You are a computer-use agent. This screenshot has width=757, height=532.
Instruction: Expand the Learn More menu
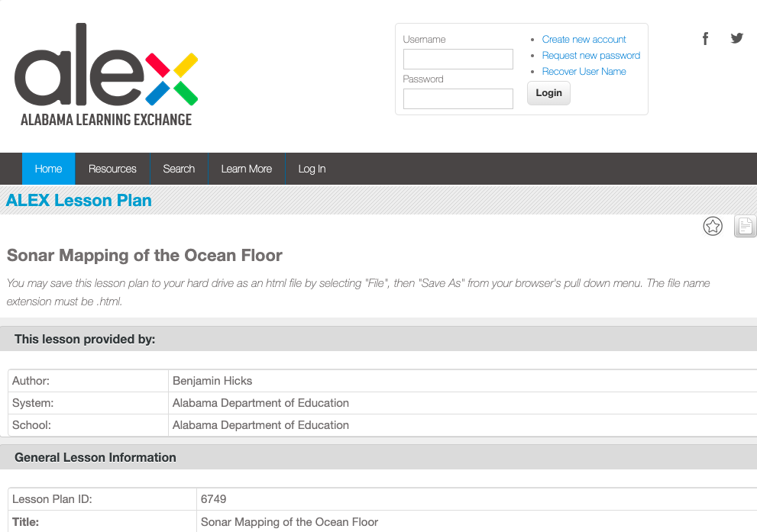247,169
